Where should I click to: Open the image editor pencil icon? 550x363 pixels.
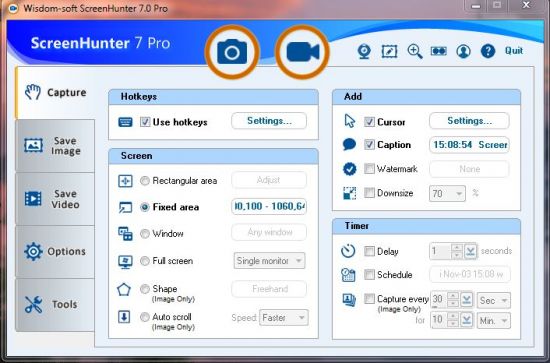(x=389, y=52)
